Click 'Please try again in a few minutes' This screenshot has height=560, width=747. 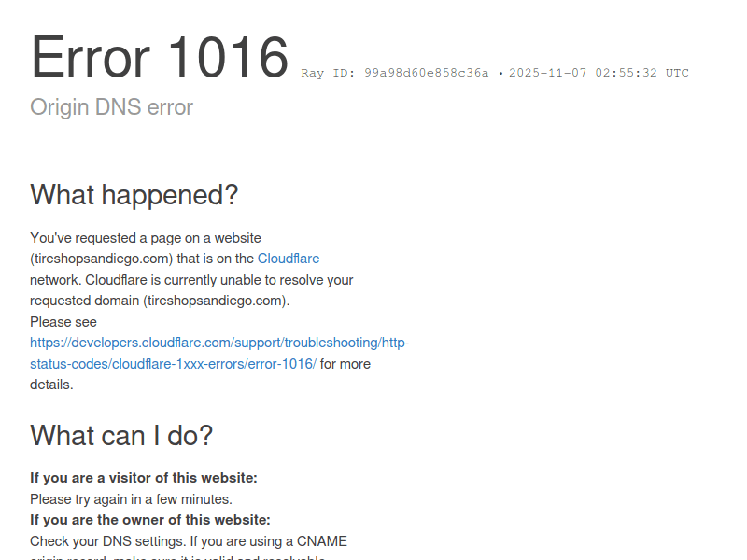(x=131, y=499)
